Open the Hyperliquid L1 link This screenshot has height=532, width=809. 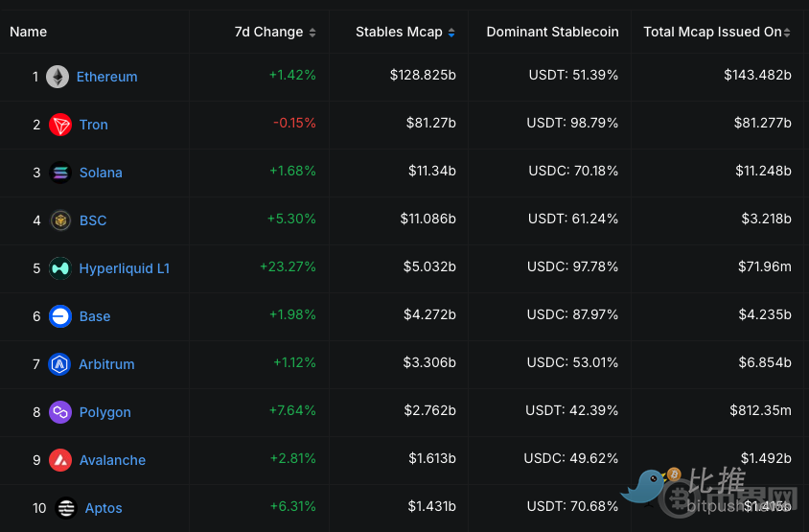(125, 268)
